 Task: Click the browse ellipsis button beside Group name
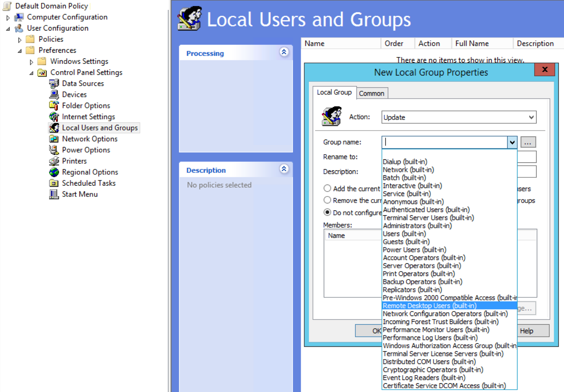528,142
